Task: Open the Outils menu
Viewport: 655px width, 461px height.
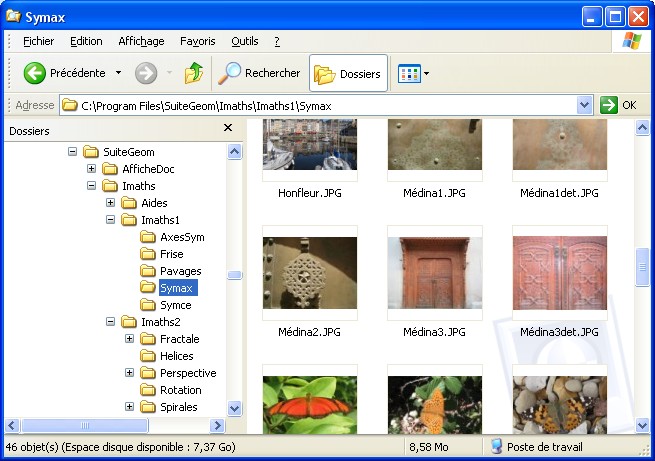Action: [x=244, y=41]
